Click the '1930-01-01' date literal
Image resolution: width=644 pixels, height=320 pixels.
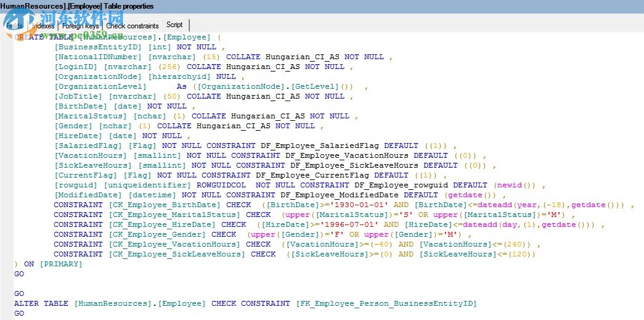coord(359,205)
